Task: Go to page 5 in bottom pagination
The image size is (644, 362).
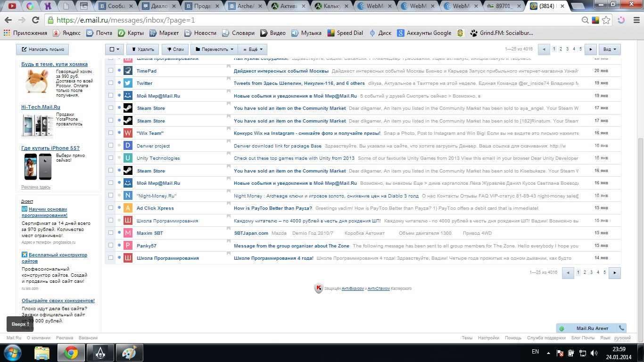Action: (604, 272)
